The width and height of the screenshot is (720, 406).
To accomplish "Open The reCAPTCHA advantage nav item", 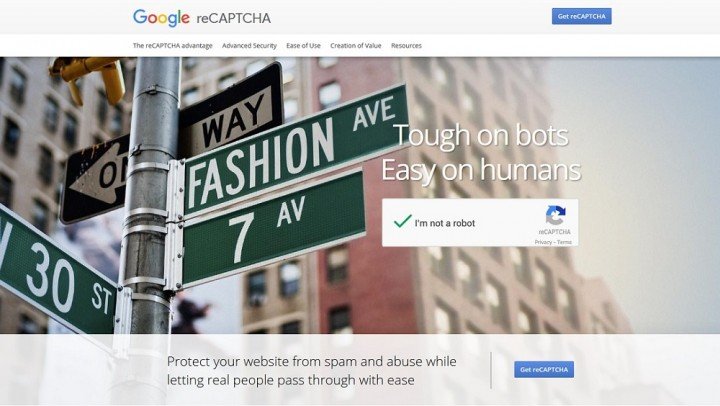I will point(173,45).
